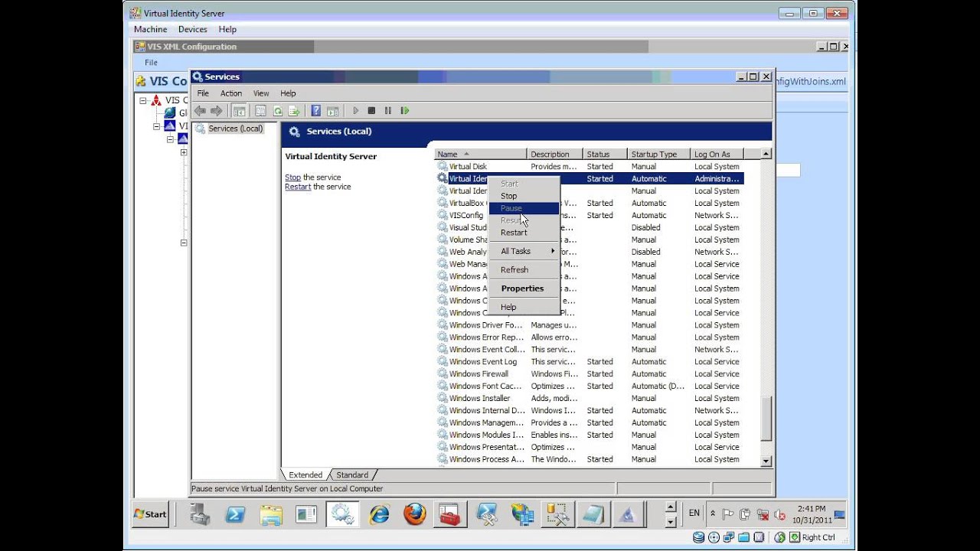Open the View menu in Services

(x=261, y=93)
